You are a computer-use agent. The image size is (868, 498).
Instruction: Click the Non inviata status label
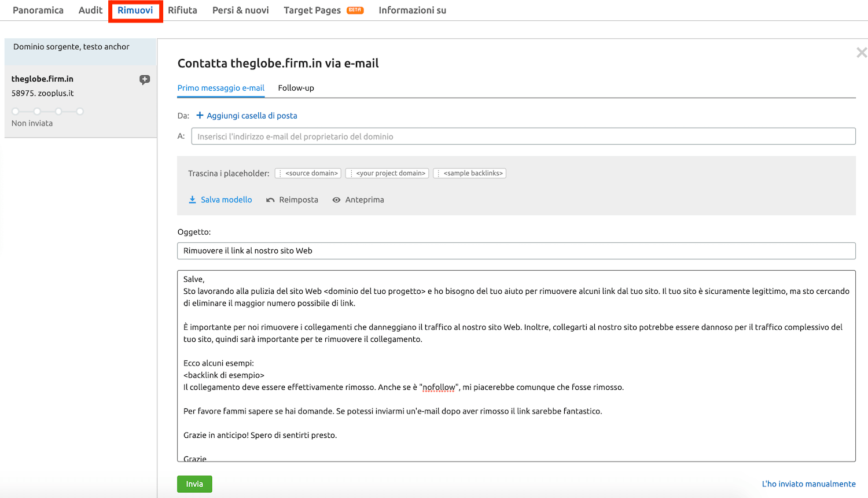click(x=32, y=123)
